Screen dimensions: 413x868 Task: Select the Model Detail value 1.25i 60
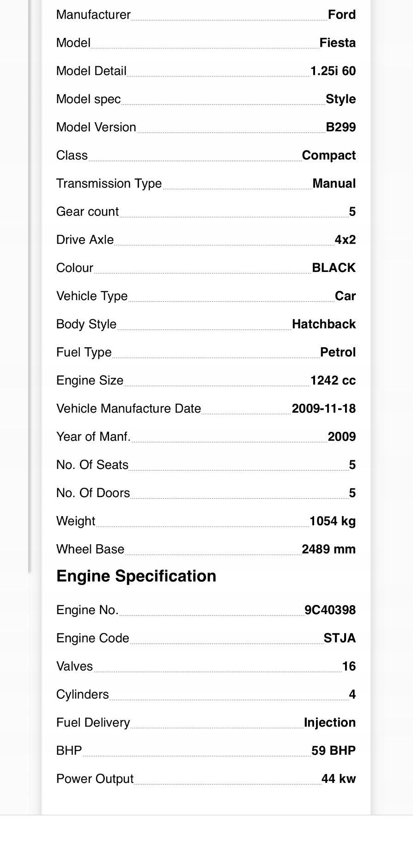tap(333, 71)
